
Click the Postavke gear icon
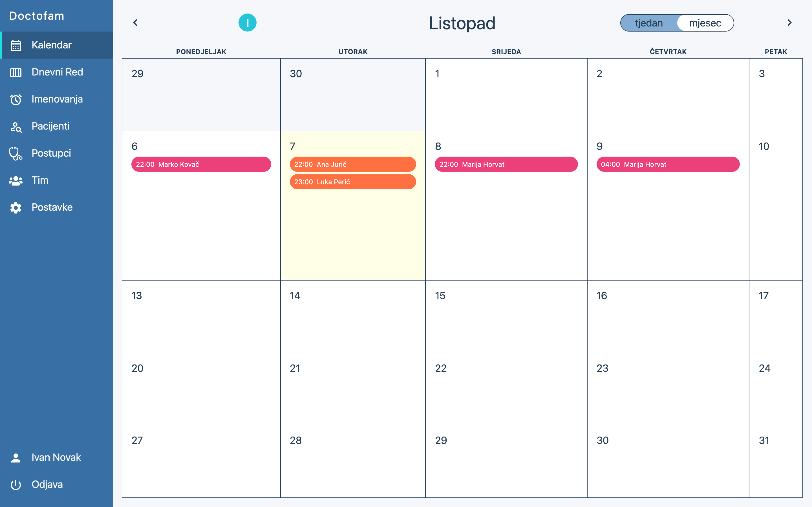point(16,208)
